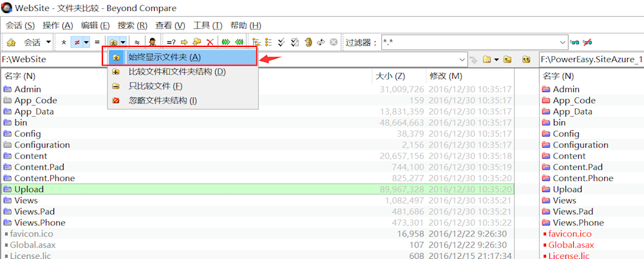
Task: Click the Swap Sides arrows icon
Action: (321, 42)
